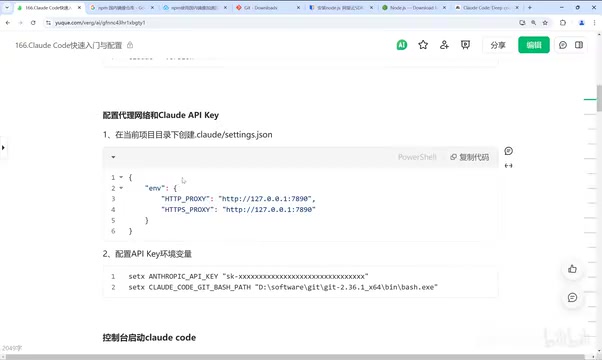Start presentation mode icon

pyautogui.click(x=465, y=45)
